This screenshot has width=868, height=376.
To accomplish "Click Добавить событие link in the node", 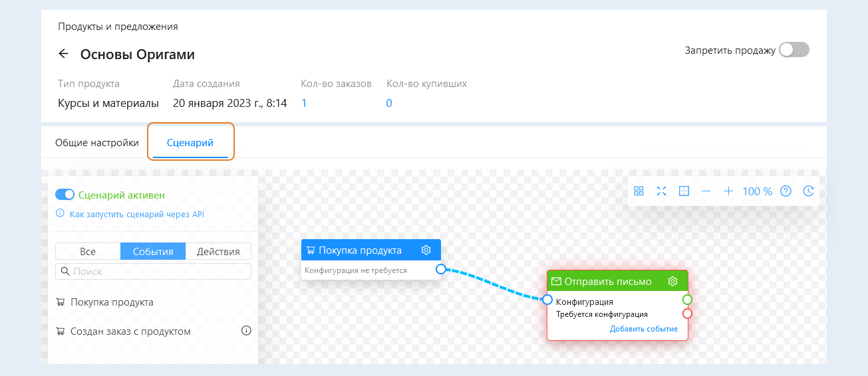I will [643, 329].
